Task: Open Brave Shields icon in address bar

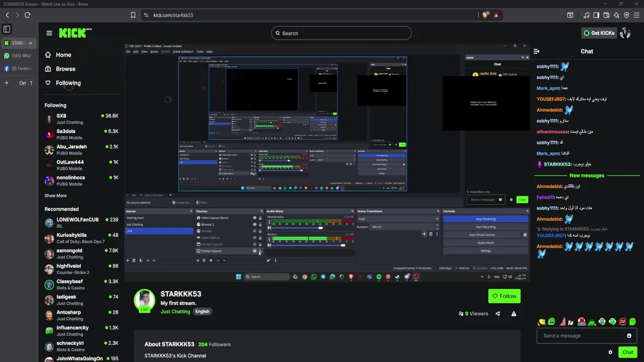Action: click(486, 15)
